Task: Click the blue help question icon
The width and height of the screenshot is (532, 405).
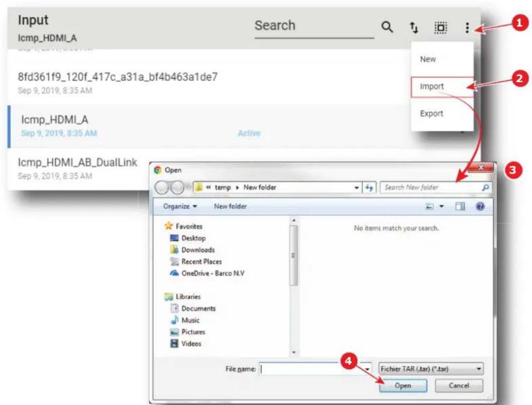Action: click(480, 206)
